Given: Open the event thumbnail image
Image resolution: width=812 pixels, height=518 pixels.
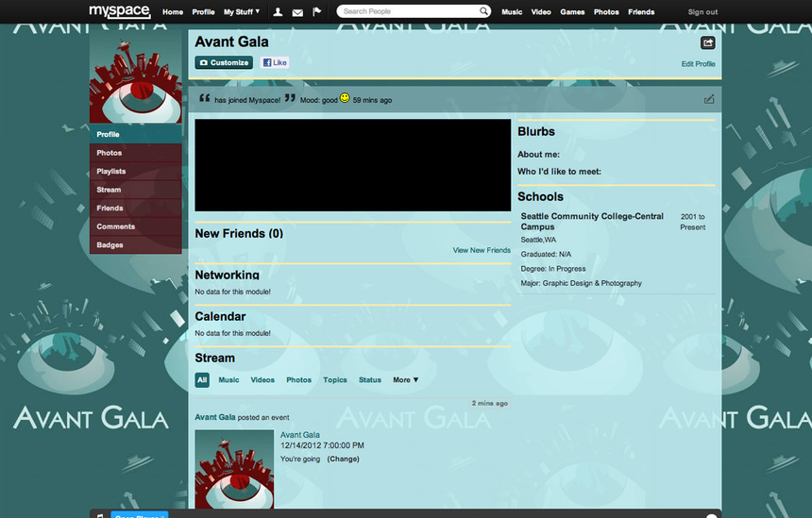Looking at the screenshot, I should [234, 469].
